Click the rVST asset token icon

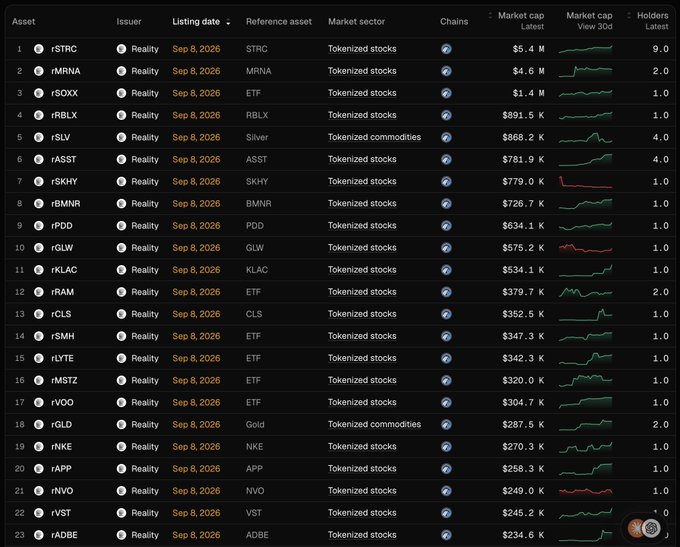point(39,513)
